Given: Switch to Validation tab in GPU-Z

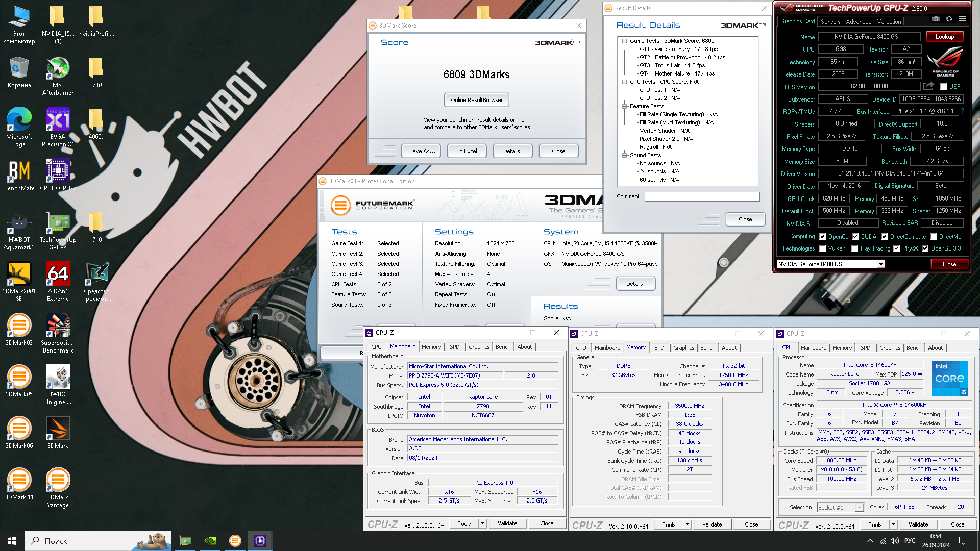Looking at the screenshot, I should (889, 22).
